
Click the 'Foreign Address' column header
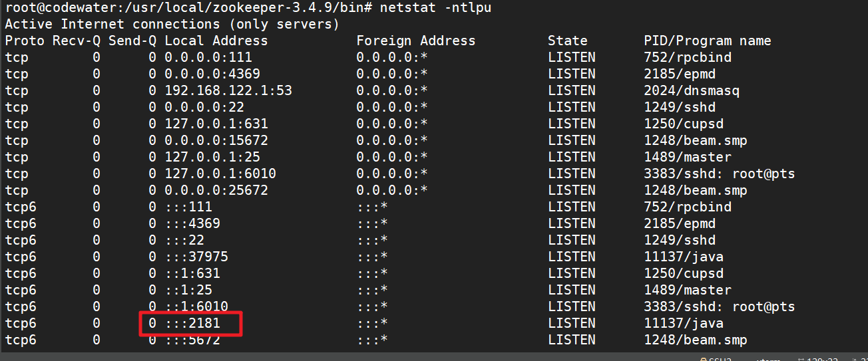pyautogui.click(x=415, y=41)
